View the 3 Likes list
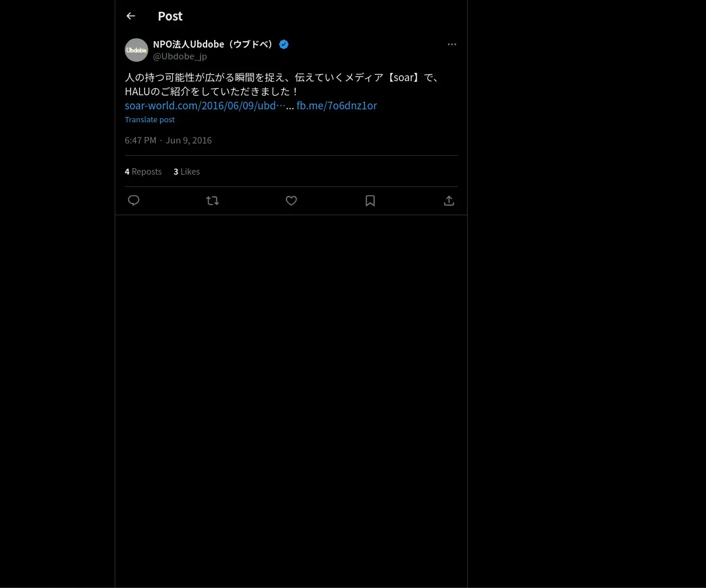Screen dimensions: 706x588 coord(187,172)
